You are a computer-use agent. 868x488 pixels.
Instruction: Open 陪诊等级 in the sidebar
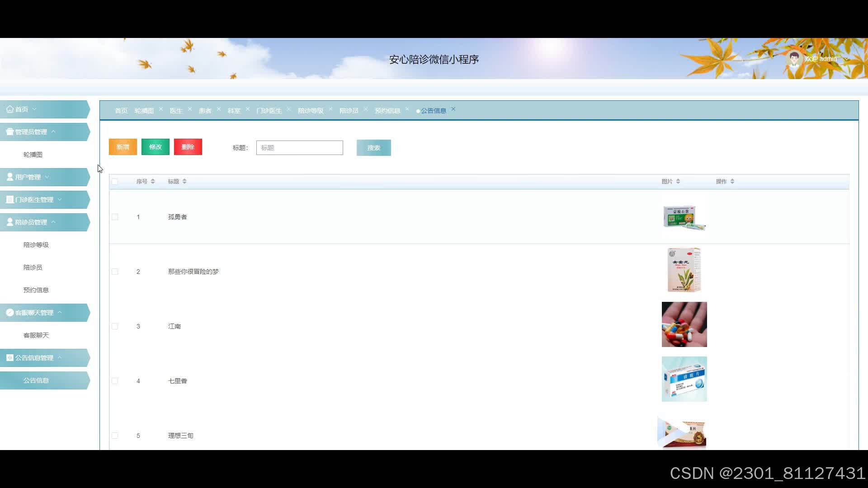[36, 245]
